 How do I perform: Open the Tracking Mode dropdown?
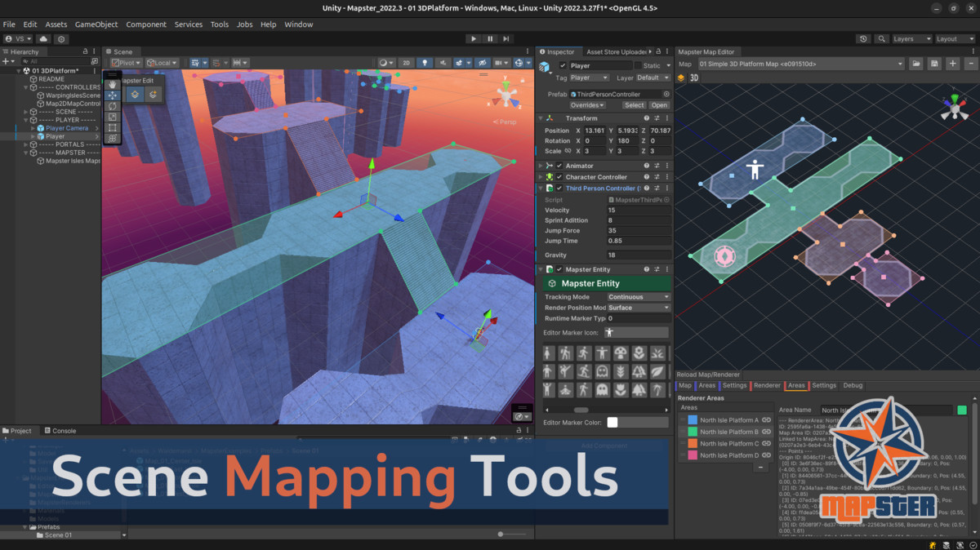pos(639,297)
